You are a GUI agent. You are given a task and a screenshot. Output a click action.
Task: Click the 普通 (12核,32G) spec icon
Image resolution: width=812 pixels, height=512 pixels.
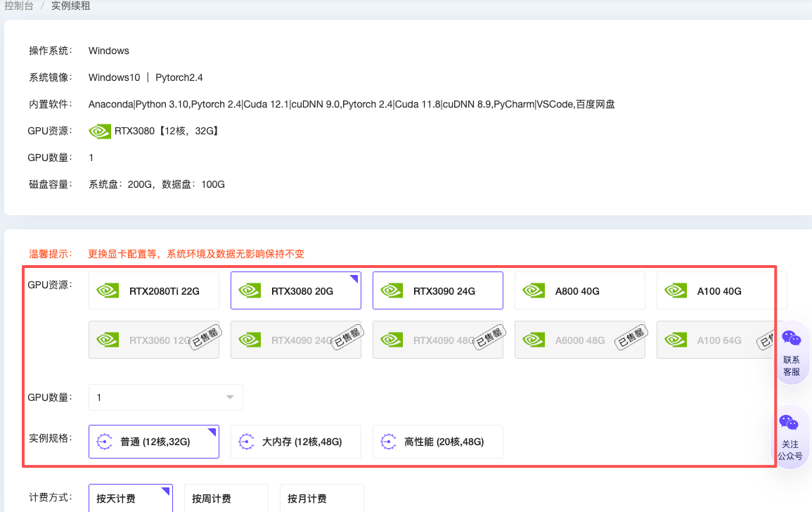pos(105,442)
